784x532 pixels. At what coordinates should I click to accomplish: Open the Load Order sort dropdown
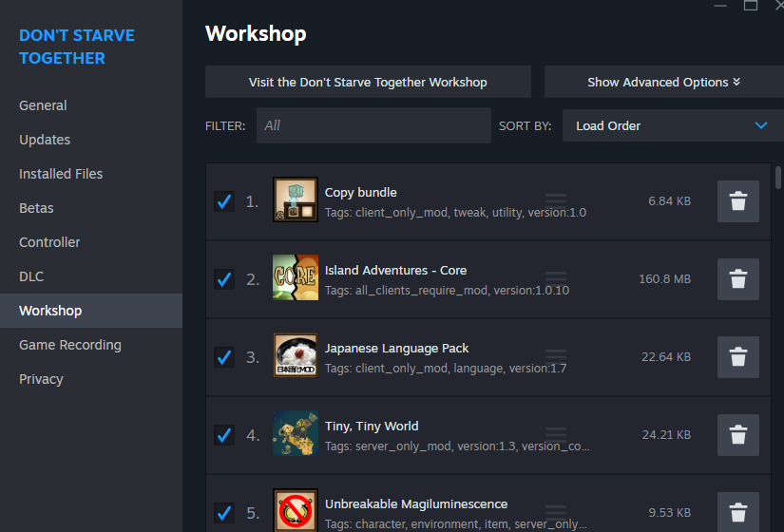(x=673, y=125)
